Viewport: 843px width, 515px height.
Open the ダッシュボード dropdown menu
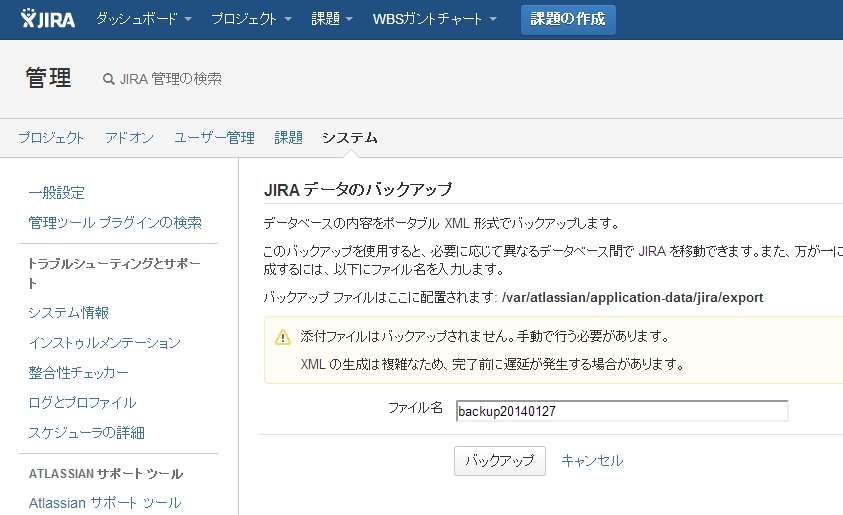pyautogui.click(x=144, y=19)
